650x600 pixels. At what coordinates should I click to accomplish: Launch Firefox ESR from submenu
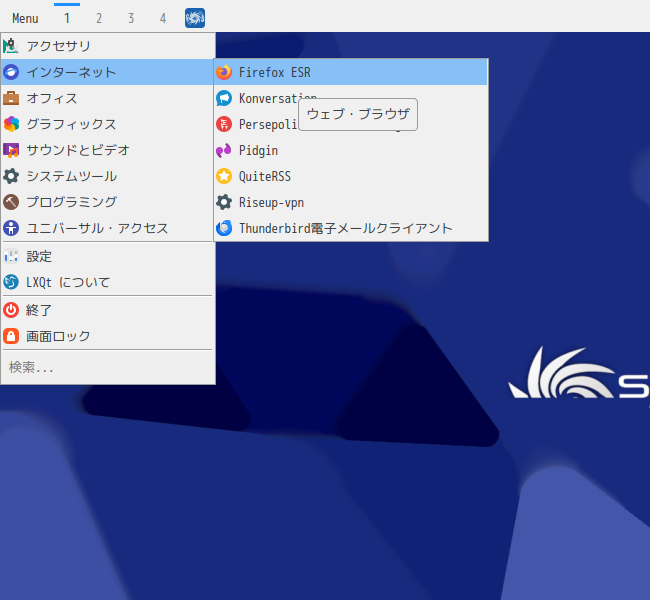[351, 72]
